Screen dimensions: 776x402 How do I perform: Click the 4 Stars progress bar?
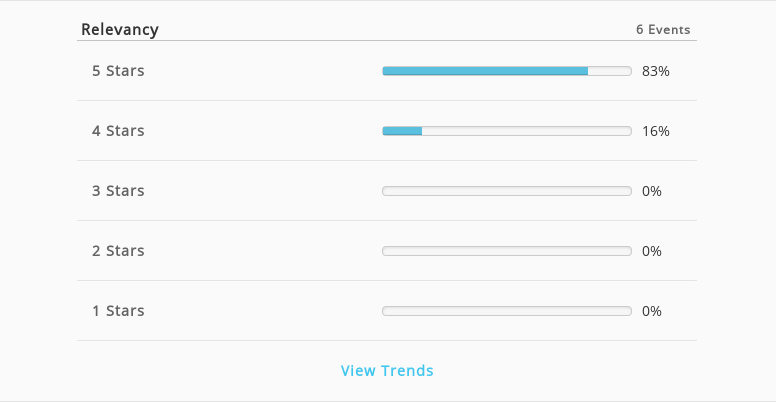click(x=507, y=131)
